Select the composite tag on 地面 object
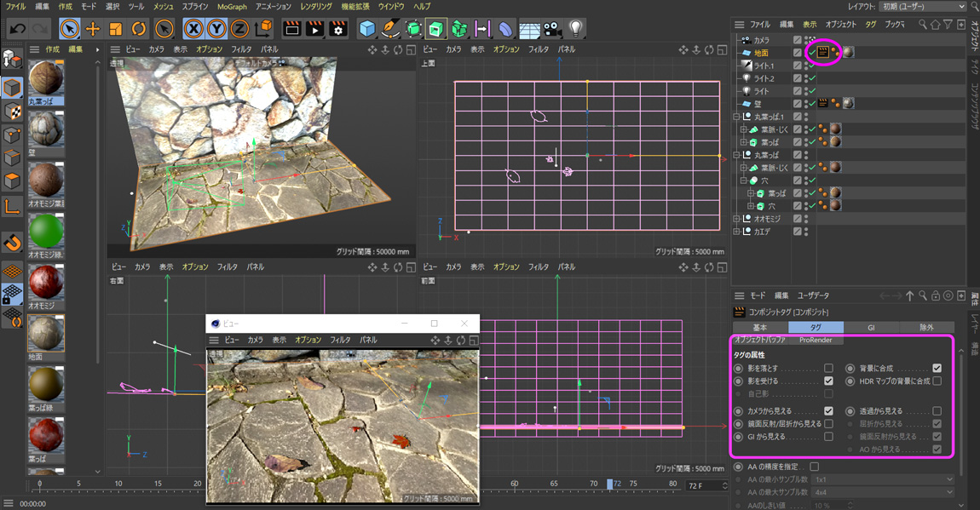This screenshot has height=510, width=980. pyautogui.click(x=823, y=53)
